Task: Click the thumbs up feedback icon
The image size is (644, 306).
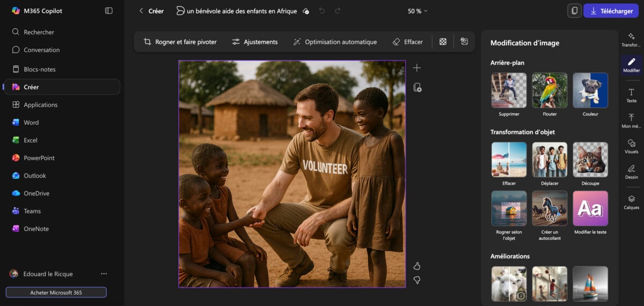Action: click(x=417, y=266)
